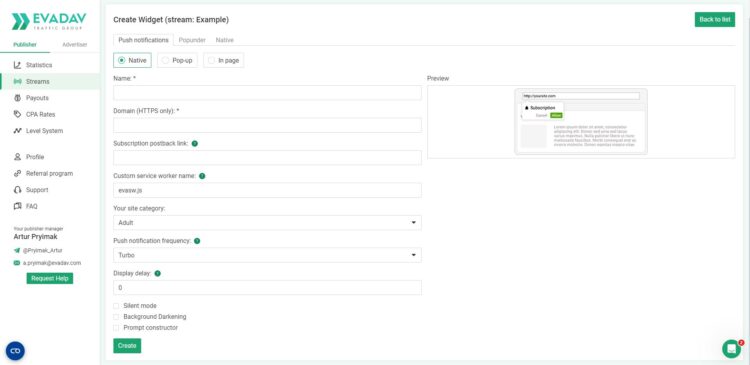Viewport: 750px width, 365px height.
Task: Click help icon for Push notification frequency
Action: (x=197, y=241)
